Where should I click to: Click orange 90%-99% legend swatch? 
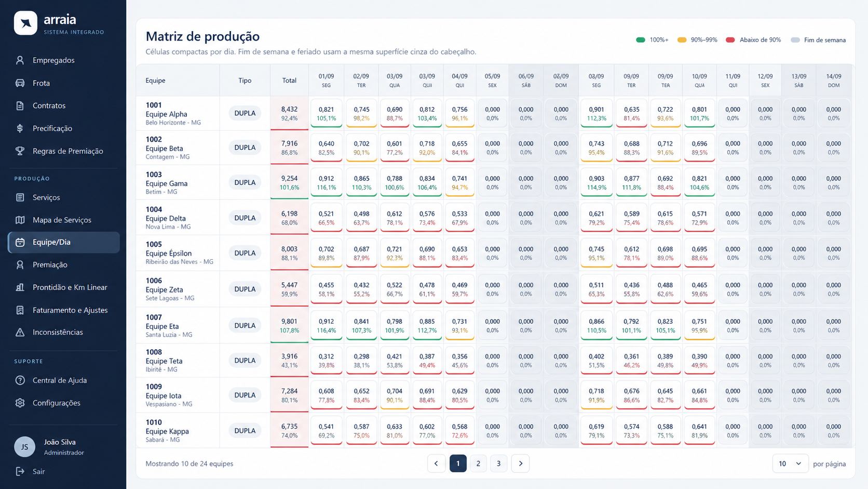[x=682, y=40]
